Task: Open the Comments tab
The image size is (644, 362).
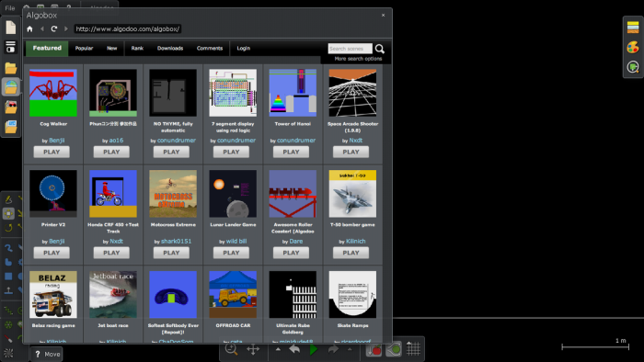Action: (x=210, y=48)
